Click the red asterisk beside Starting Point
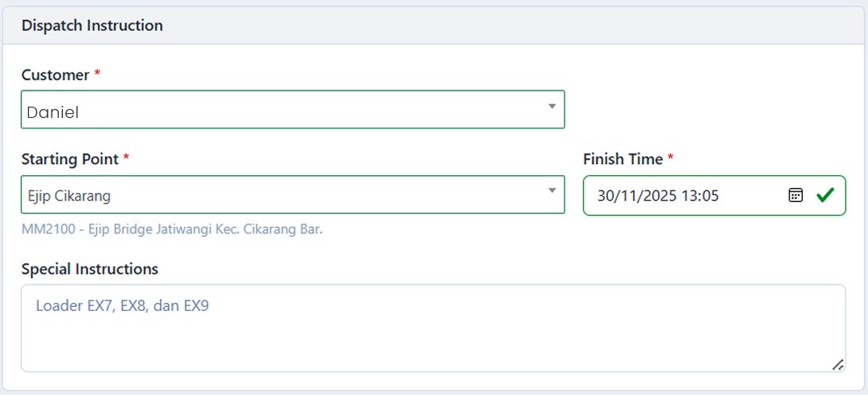 [x=126, y=159]
